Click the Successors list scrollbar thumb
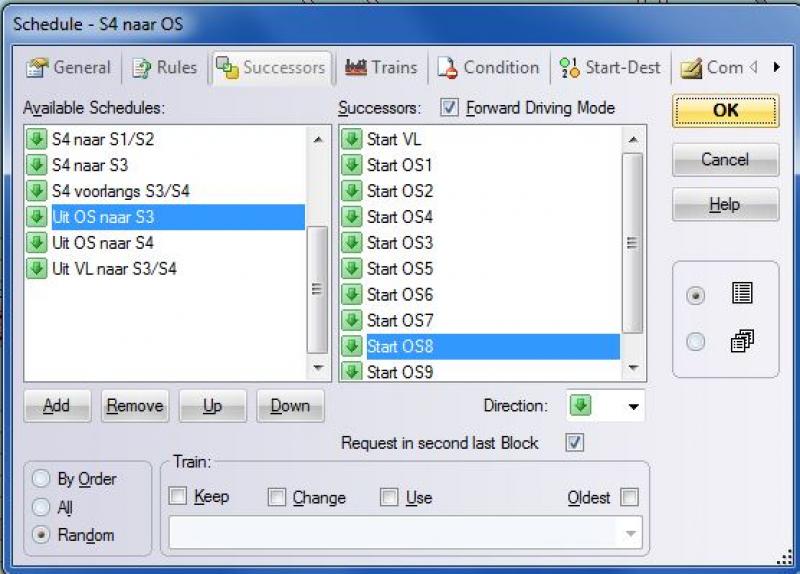Viewport: 800px width, 574px height. 633,243
